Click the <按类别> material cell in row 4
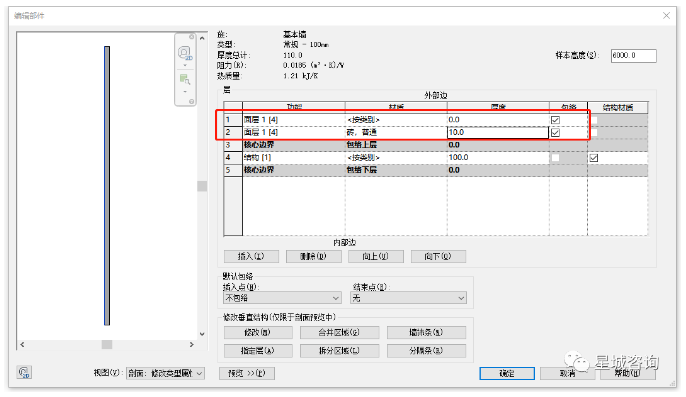 click(396, 158)
